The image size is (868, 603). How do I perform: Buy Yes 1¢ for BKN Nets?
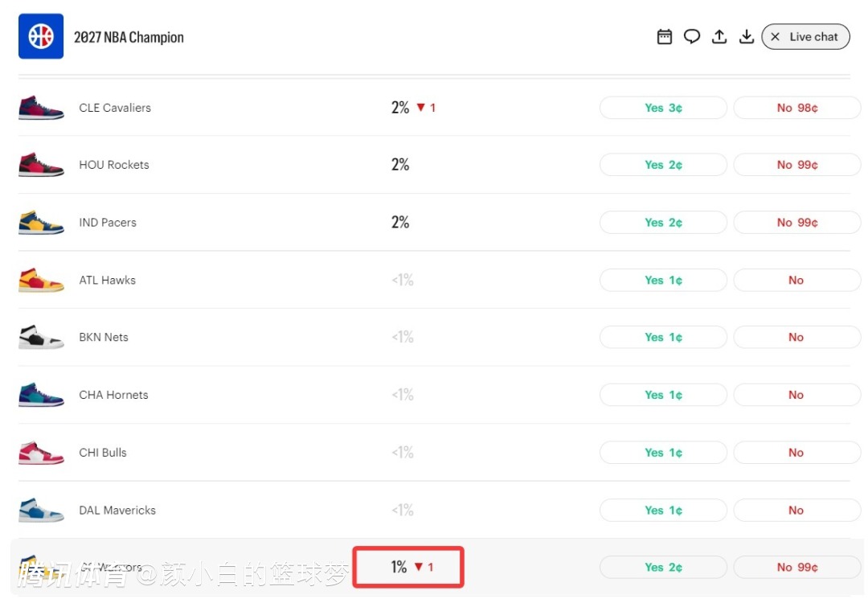tap(663, 337)
